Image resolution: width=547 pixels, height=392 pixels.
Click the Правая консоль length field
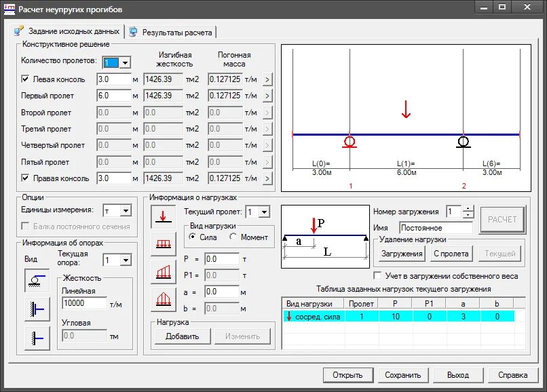point(114,178)
